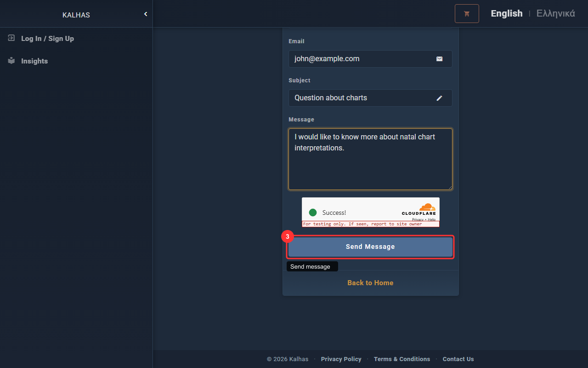Click the Insights icon in the sidebar
588x368 pixels.
point(11,61)
